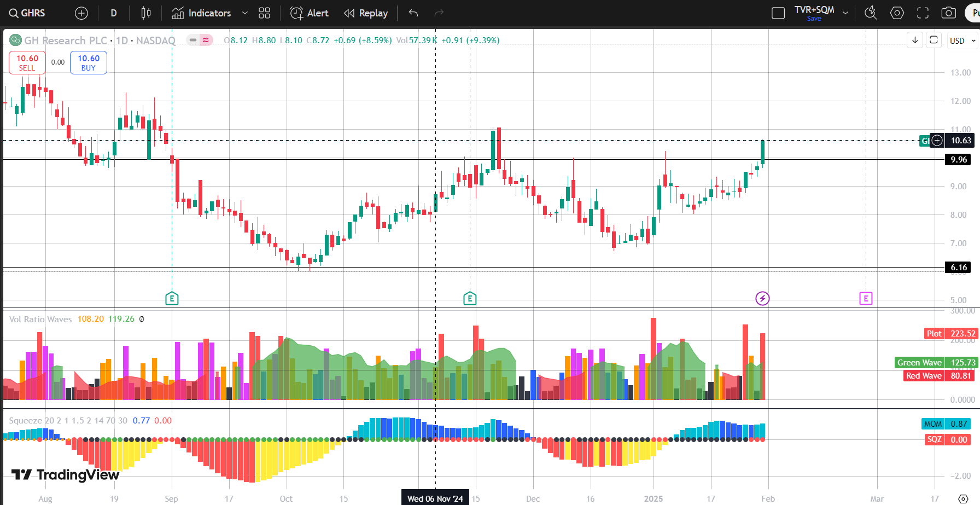Viewport: 980px width, 505px height.
Task: Enter fullscreen mode
Action: [923, 13]
